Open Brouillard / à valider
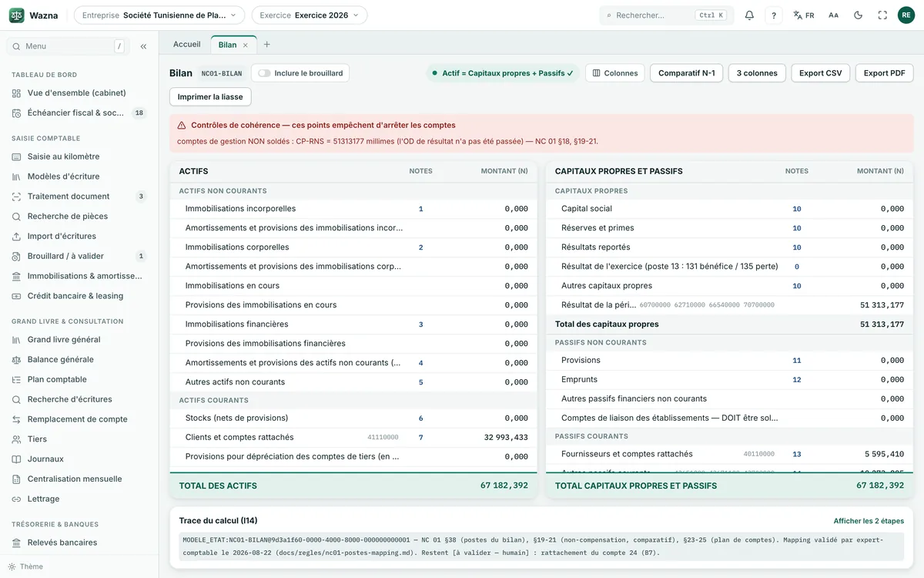The image size is (924, 578). [x=79, y=257]
